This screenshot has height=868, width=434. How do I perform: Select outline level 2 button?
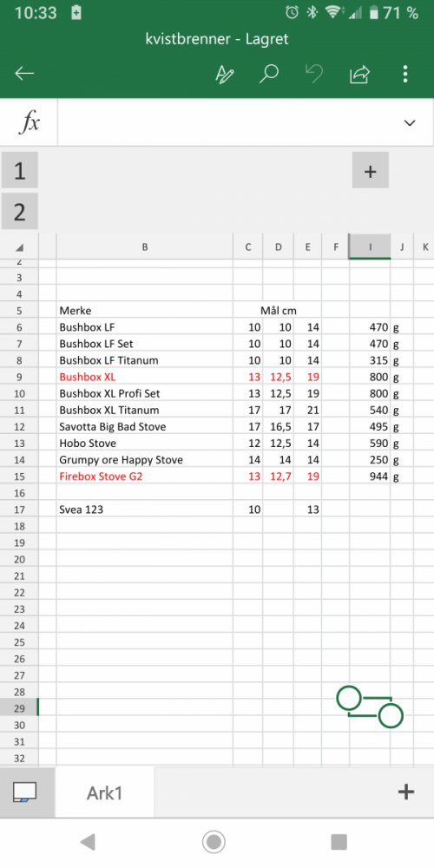tap(20, 212)
